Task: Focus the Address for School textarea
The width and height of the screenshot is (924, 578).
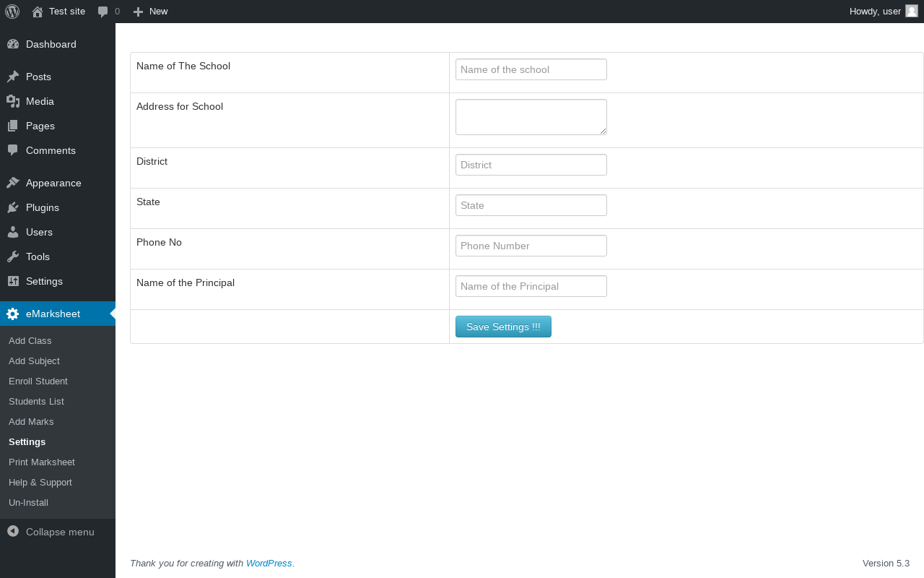Action: pos(531,117)
